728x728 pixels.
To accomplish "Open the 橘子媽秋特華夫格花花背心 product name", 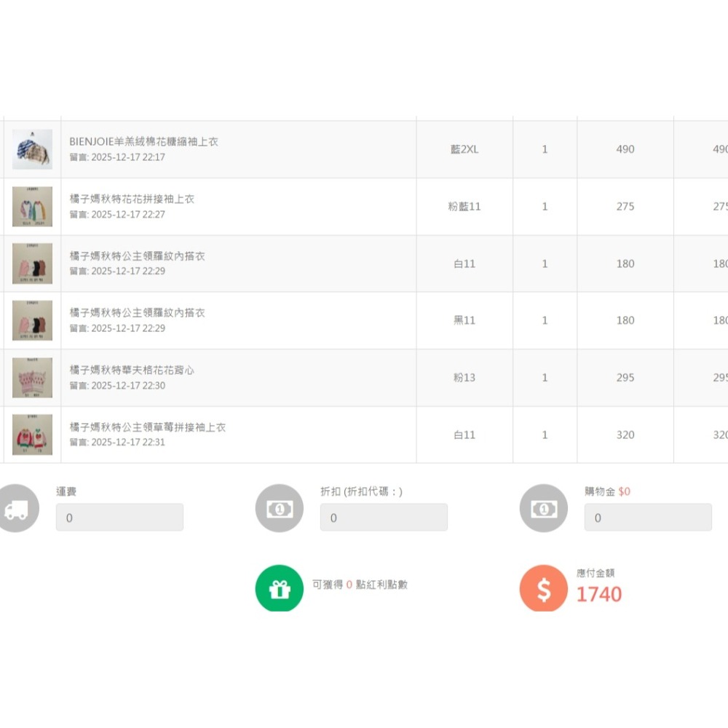I will (132, 370).
